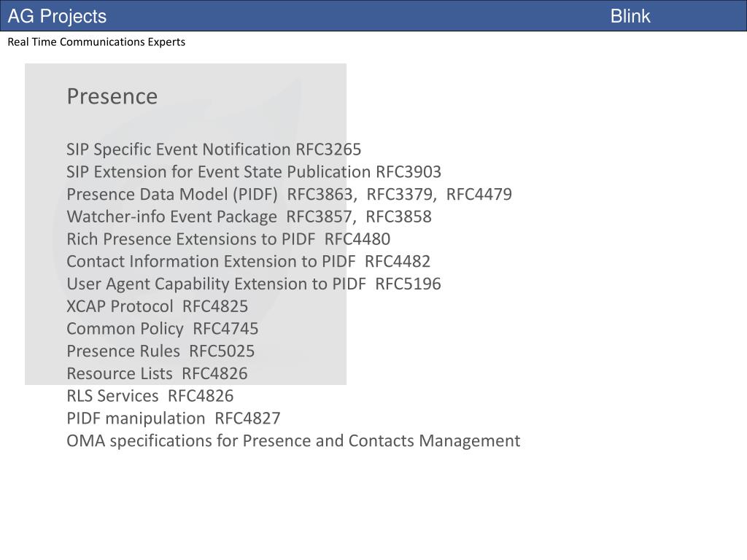Select Real Time Communications Experts tagline
Image resolution: width=747 pixels, height=560 pixels.
tap(96, 42)
